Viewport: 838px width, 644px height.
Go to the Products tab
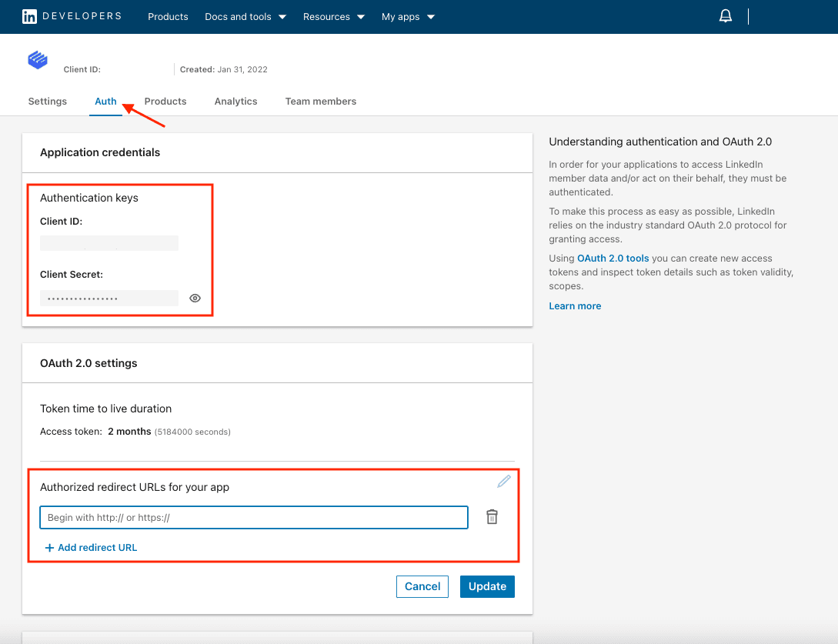click(165, 101)
